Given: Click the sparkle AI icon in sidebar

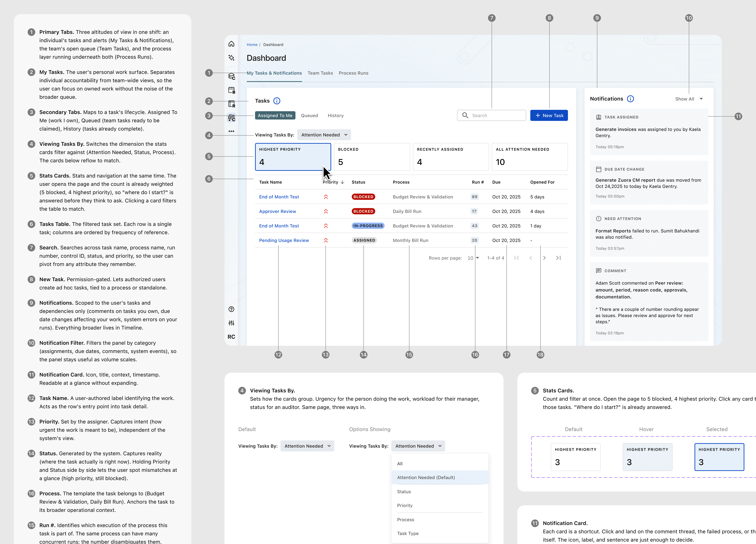Looking at the screenshot, I should tap(231, 58).
